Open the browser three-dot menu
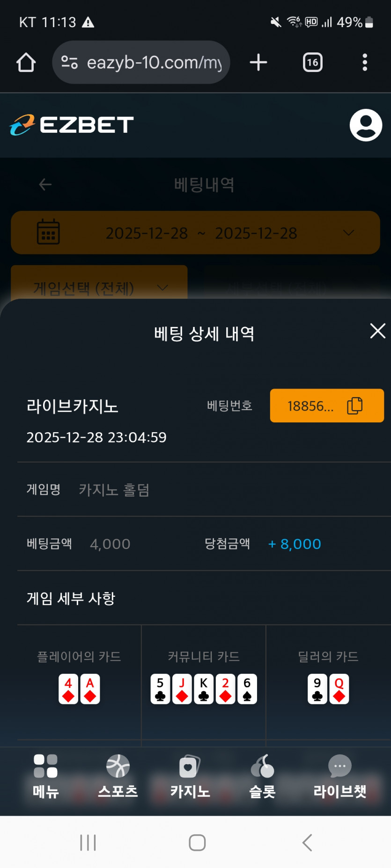Image resolution: width=391 pixels, height=868 pixels. 364,62
